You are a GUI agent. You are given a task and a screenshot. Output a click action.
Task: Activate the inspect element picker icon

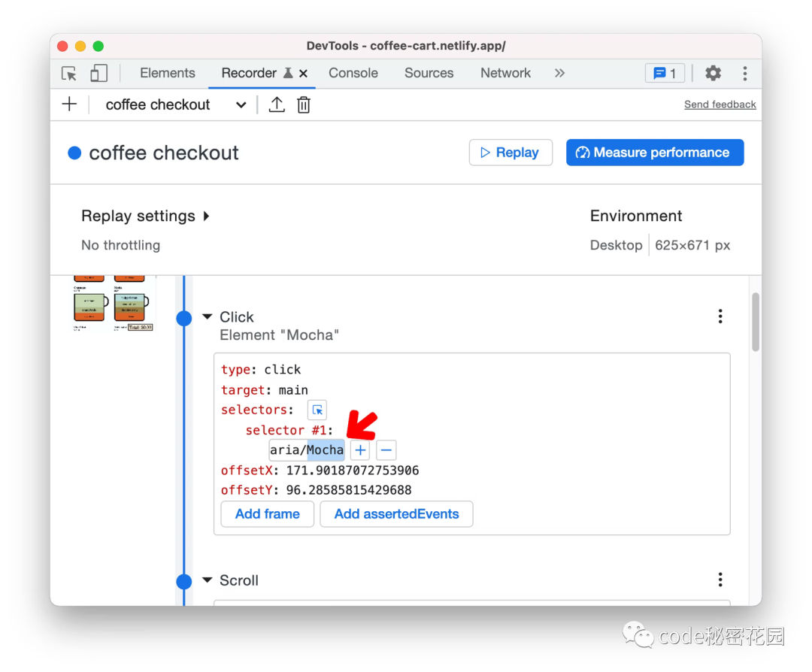[69, 74]
